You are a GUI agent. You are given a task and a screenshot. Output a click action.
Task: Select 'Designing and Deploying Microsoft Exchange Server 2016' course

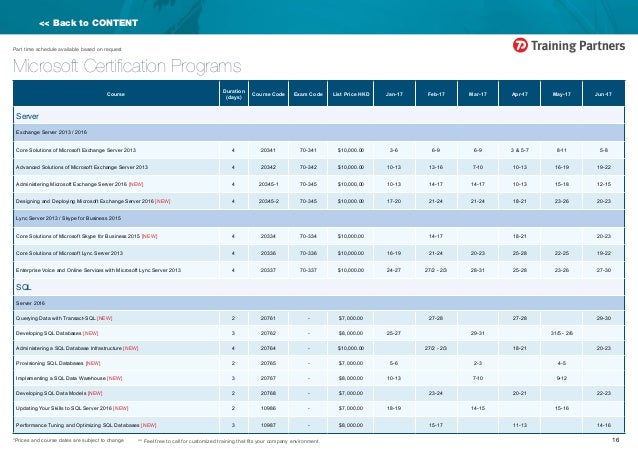93,201
